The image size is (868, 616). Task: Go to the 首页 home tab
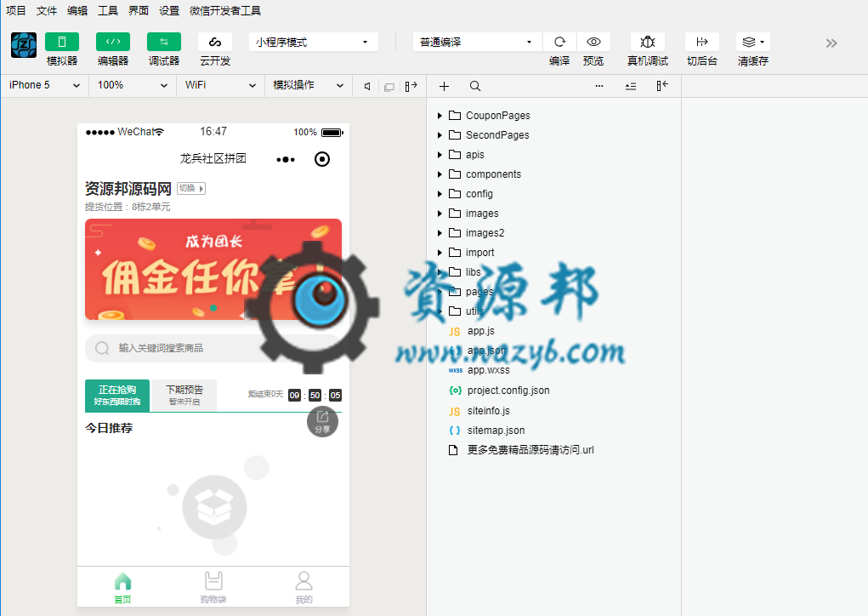point(123,588)
